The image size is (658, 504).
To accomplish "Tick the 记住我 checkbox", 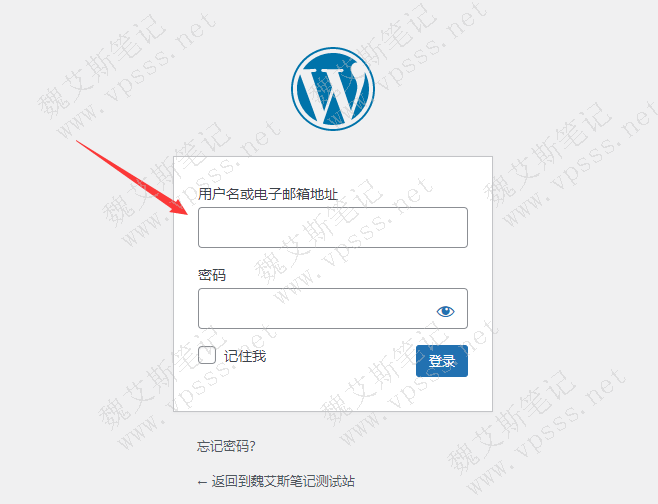I will coord(207,355).
